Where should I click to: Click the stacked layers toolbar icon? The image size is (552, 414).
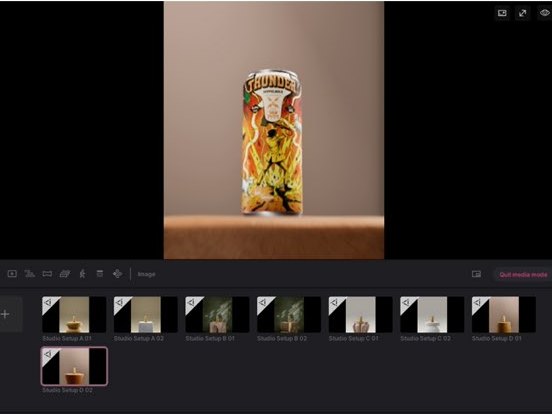pos(65,274)
